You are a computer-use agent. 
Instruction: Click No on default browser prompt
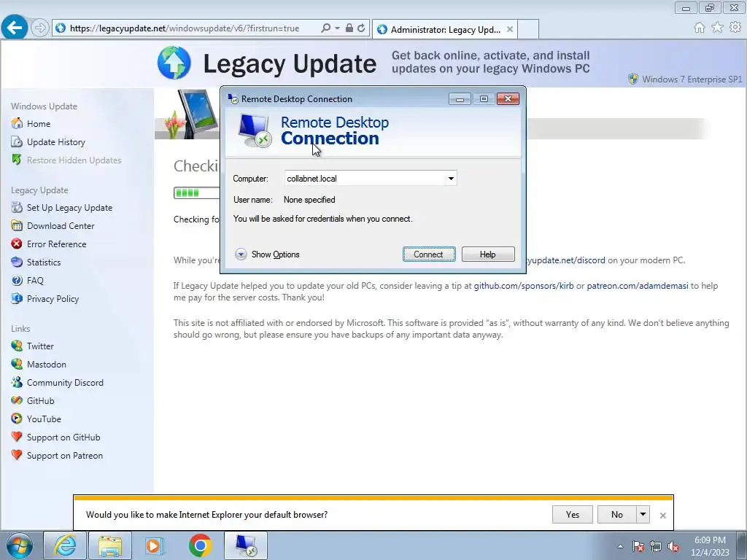click(x=617, y=514)
